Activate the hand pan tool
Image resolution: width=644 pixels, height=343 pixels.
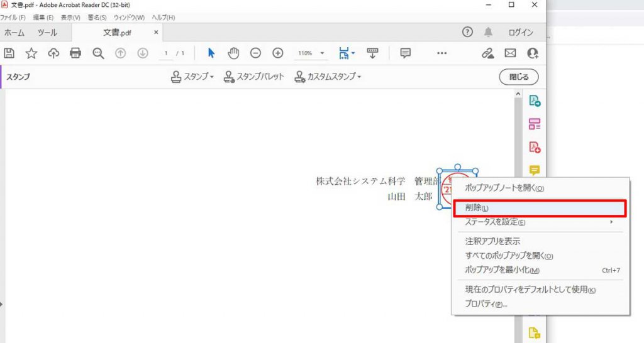click(x=233, y=53)
